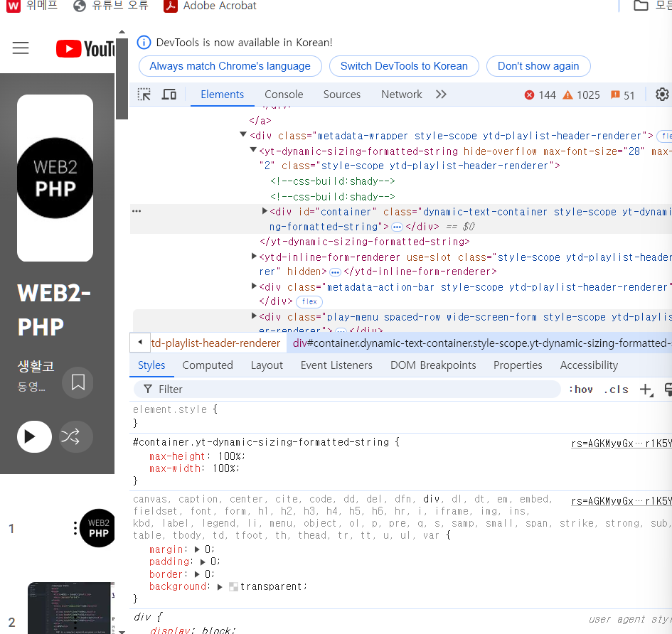The height and width of the screenshot is (634, 672).
Task: Expand the metadata-action-bar div node
Action: 254,286
